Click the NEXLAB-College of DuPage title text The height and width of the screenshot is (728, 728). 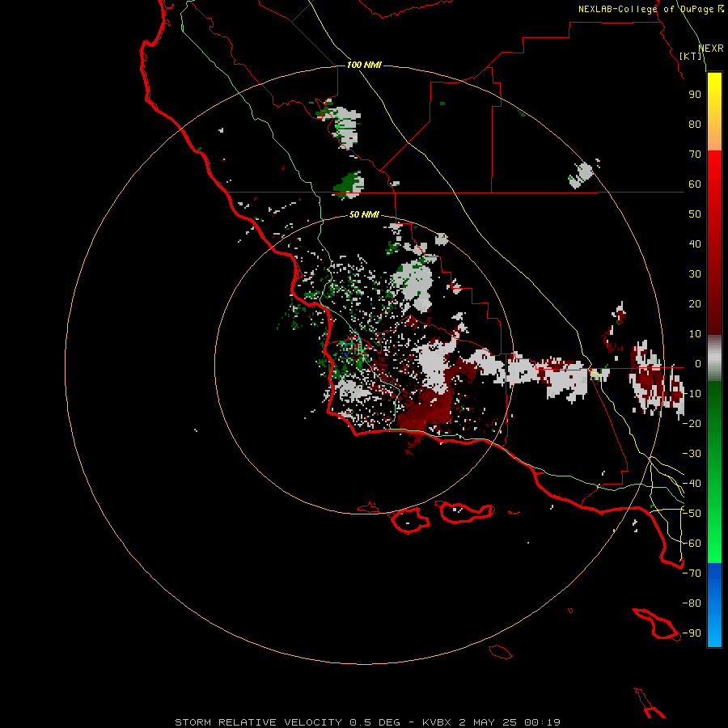[x=650, y=9]
